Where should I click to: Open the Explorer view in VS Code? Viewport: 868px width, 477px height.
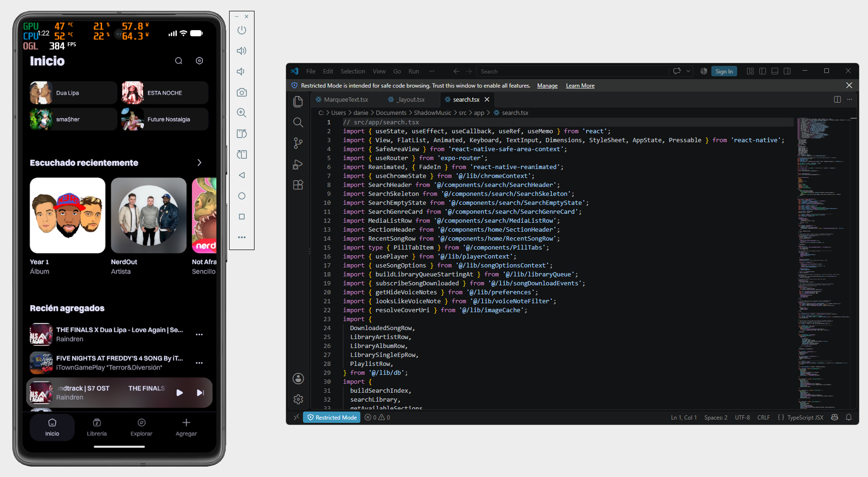click(x=298, y=102)
